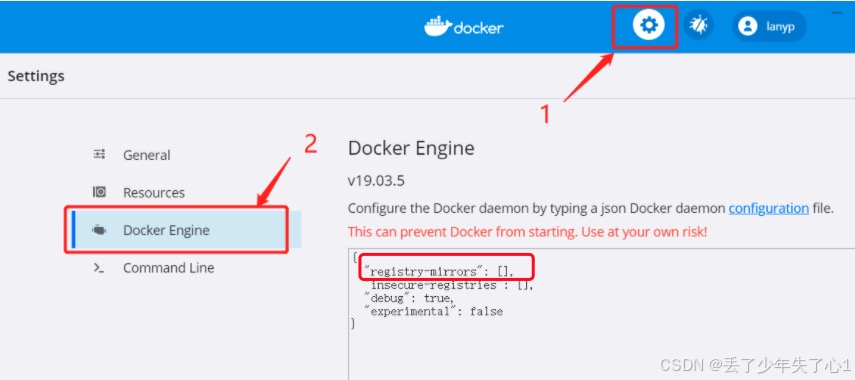Image resolution: width=855 pixels, height=380 pixels.
Task: Click the "debug": true line in editor
Action: pyautogui.click(x=408, y=298)
